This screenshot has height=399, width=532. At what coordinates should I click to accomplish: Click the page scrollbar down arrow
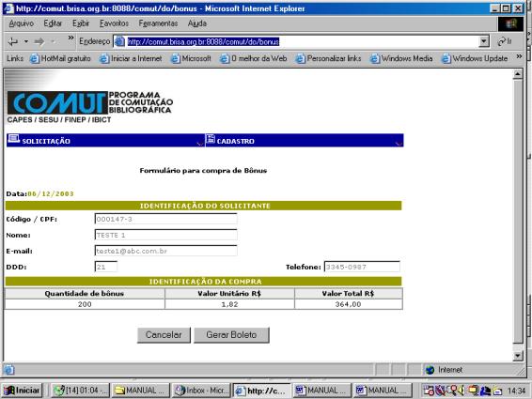518,356
